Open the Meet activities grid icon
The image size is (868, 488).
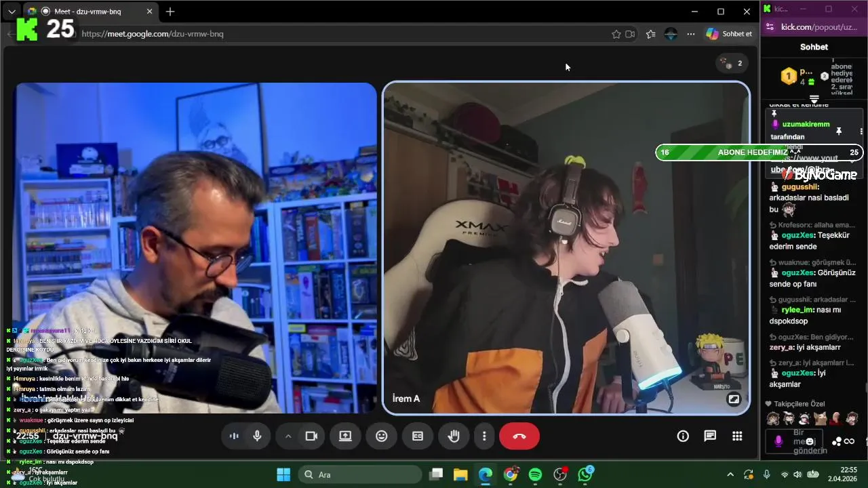tap(737, 436)
